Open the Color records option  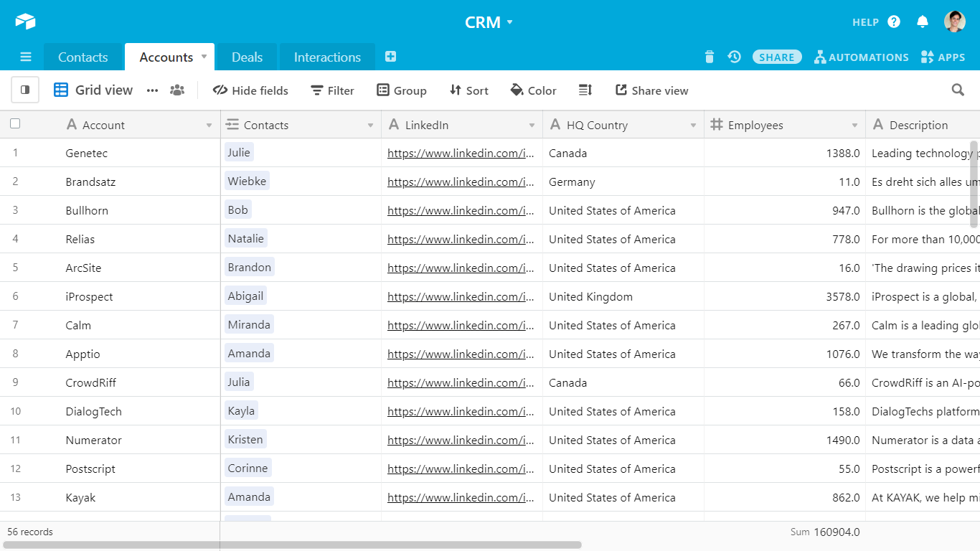[x=533, y=90]
